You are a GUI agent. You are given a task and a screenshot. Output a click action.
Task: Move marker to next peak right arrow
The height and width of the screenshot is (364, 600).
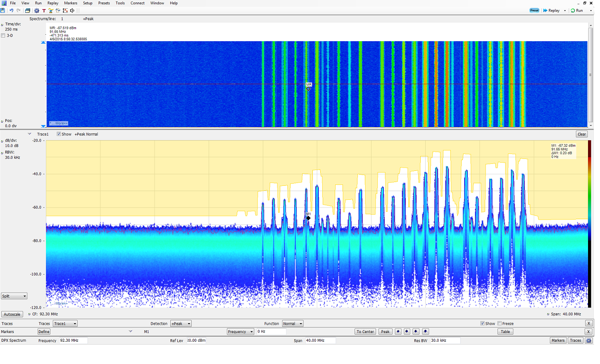tap(407, 332)
